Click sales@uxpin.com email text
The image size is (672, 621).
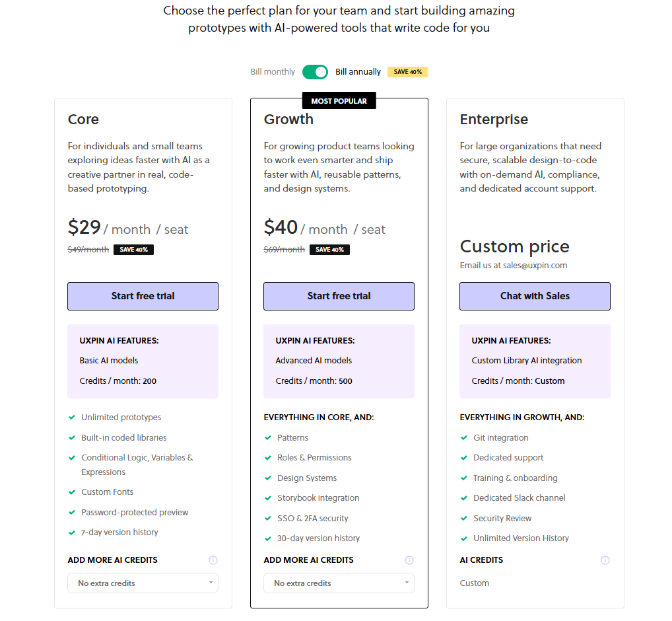[535, 266]
